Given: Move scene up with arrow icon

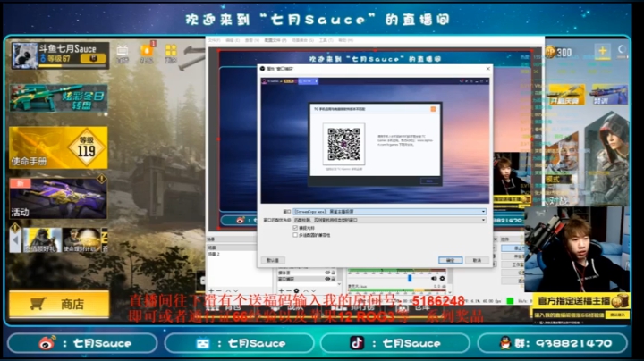Looking at the screenshot, I should coord(228,290).
